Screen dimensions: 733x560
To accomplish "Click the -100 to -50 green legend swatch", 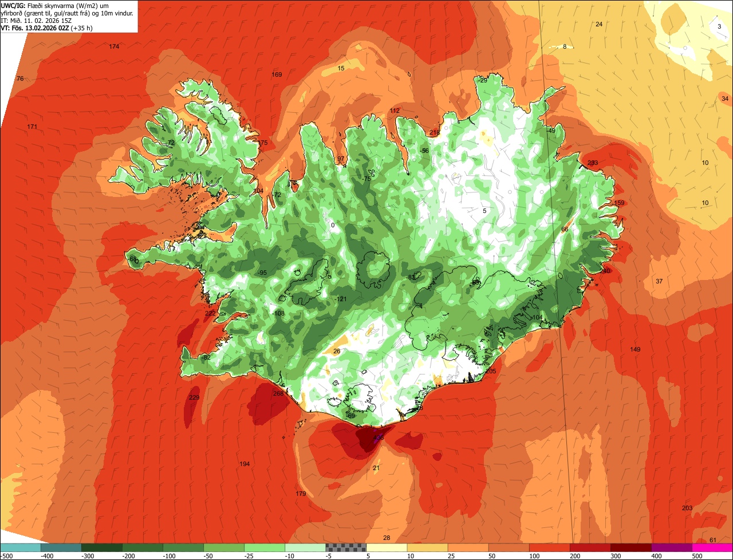I will click(x=183, y=547).
